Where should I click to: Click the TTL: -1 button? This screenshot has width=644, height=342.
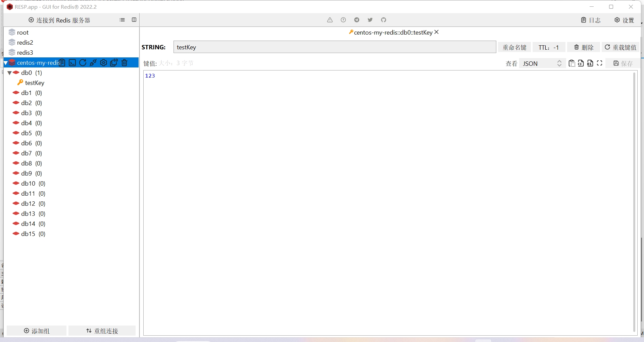point(549,47)
